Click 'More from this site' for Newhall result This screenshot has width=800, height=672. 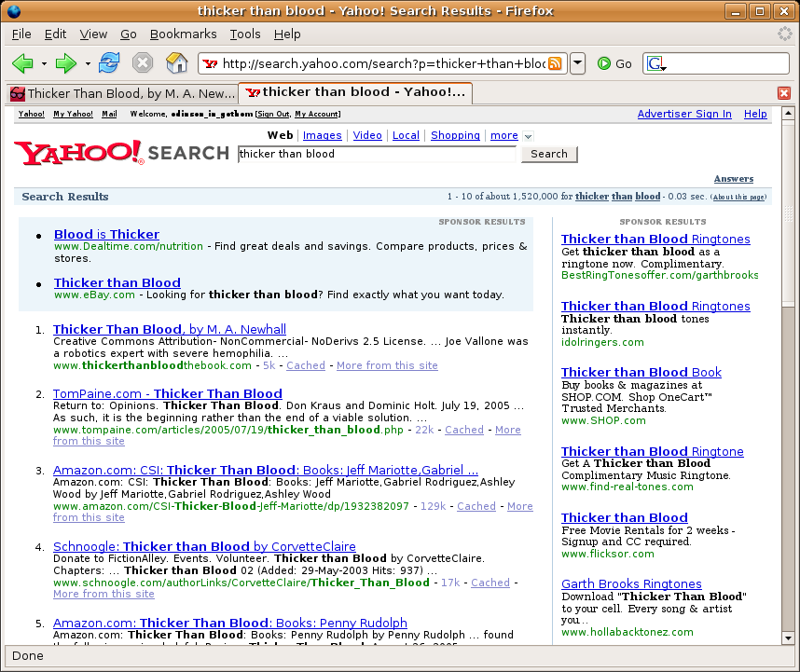point(387,365)
